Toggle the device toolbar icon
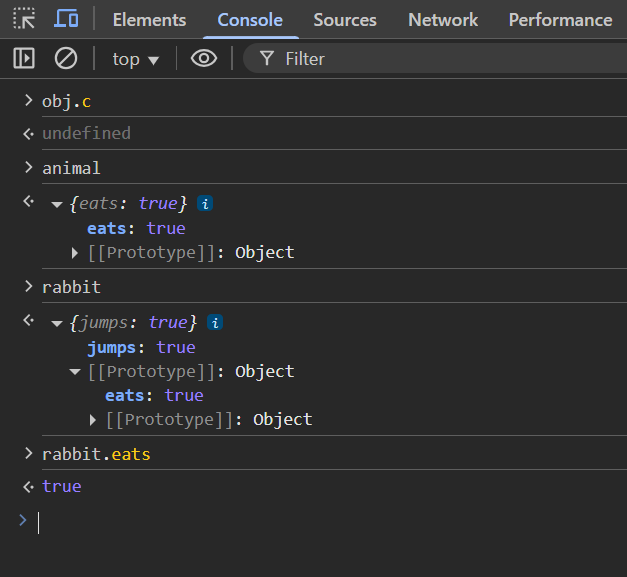Screen dimensions: 627x577 coord(66,18)
